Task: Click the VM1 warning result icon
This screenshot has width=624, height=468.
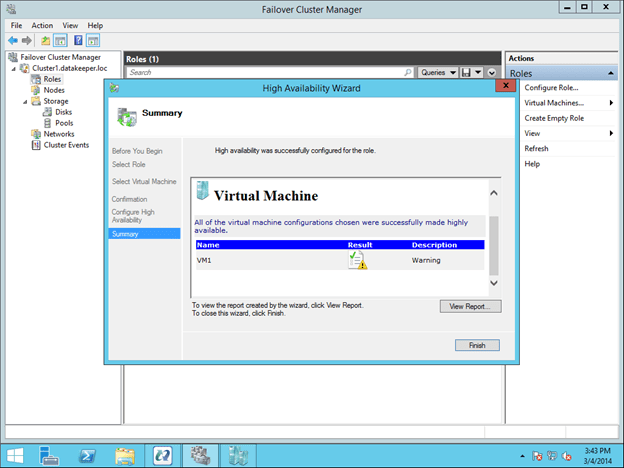Action: pos(358,260)
